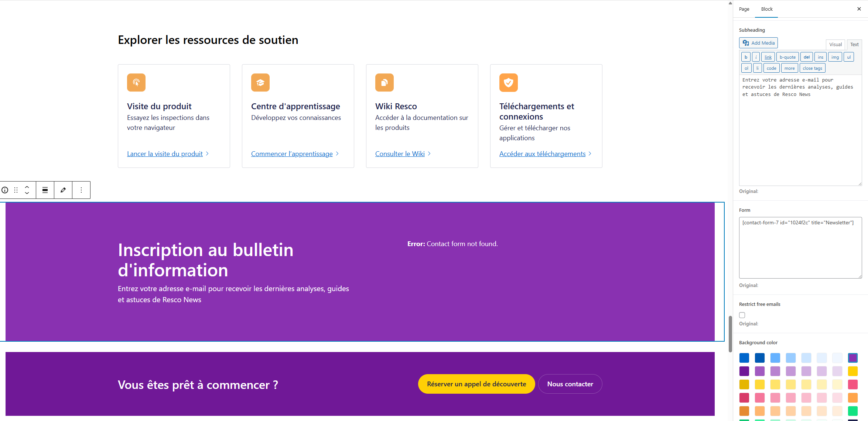Switch editor to the Visual tab
Screen dimensions: 868x421
point(835,44)
